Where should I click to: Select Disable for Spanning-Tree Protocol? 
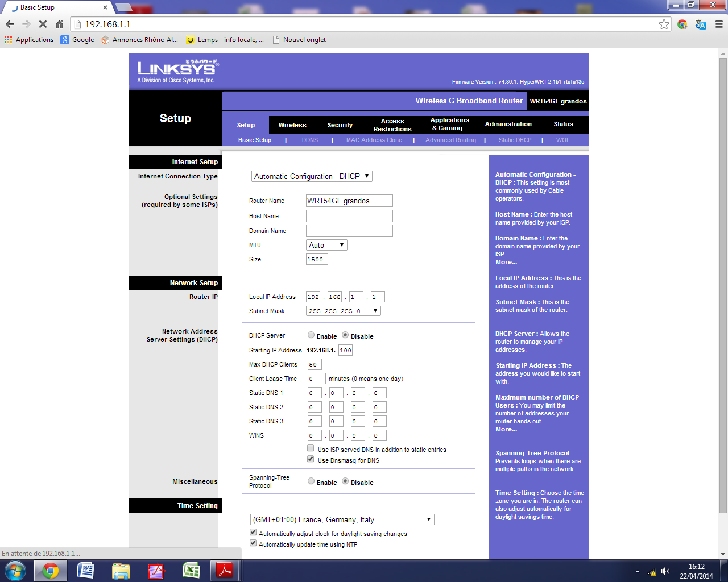coord(345,481)
